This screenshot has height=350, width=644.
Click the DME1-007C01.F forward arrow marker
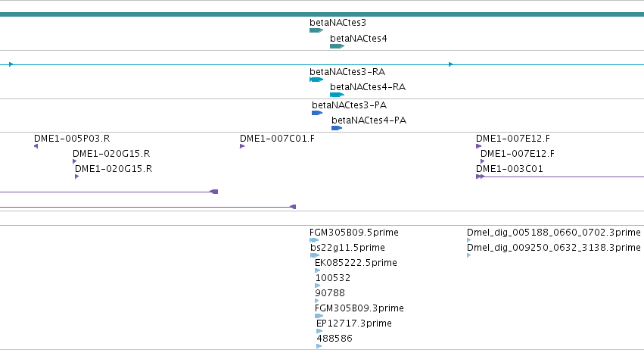coord(242,146)
